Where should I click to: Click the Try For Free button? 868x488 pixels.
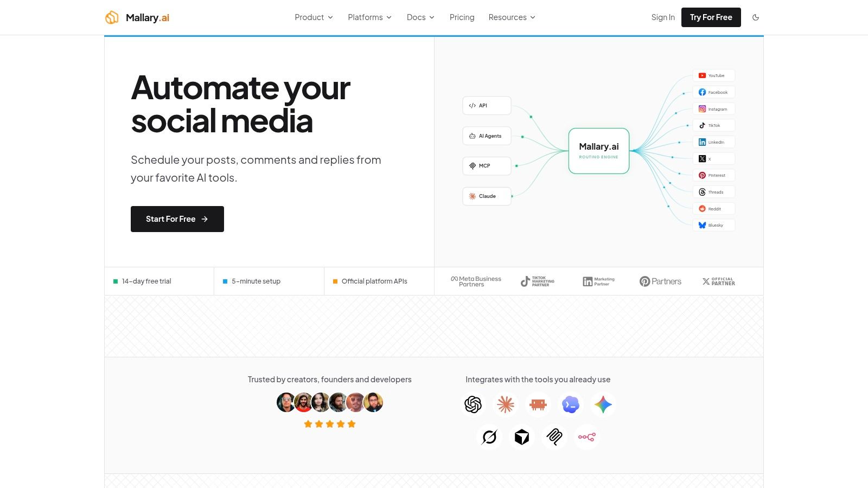(711, 17)
